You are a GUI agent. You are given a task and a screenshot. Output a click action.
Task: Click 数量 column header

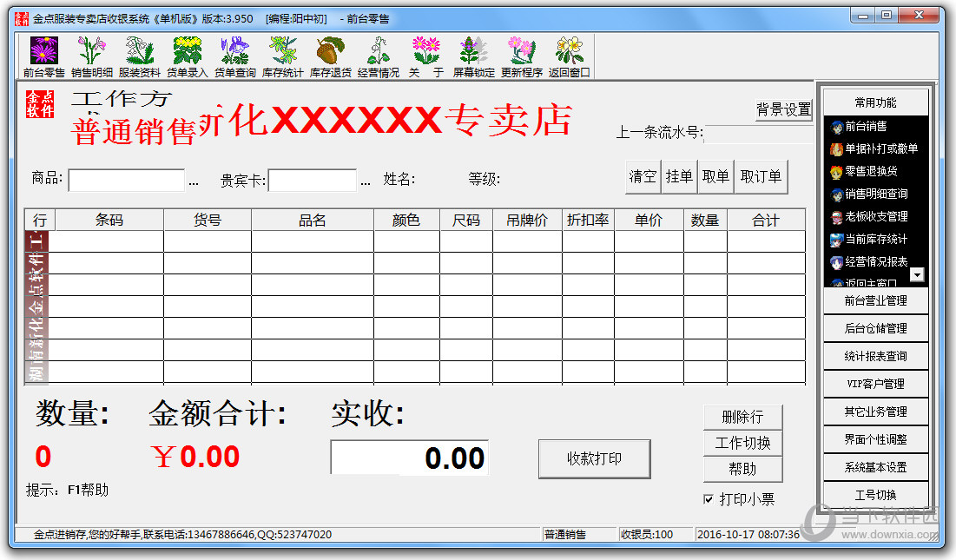click(x=705, y=220)
